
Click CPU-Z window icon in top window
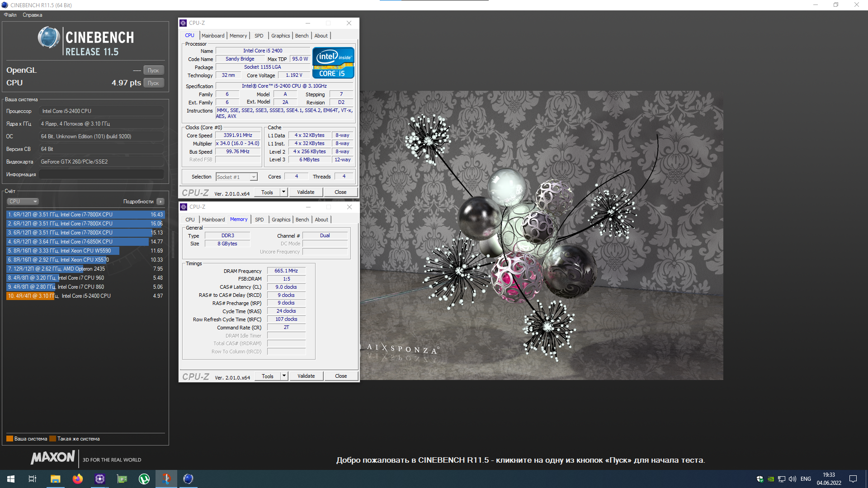click(183, 23)
